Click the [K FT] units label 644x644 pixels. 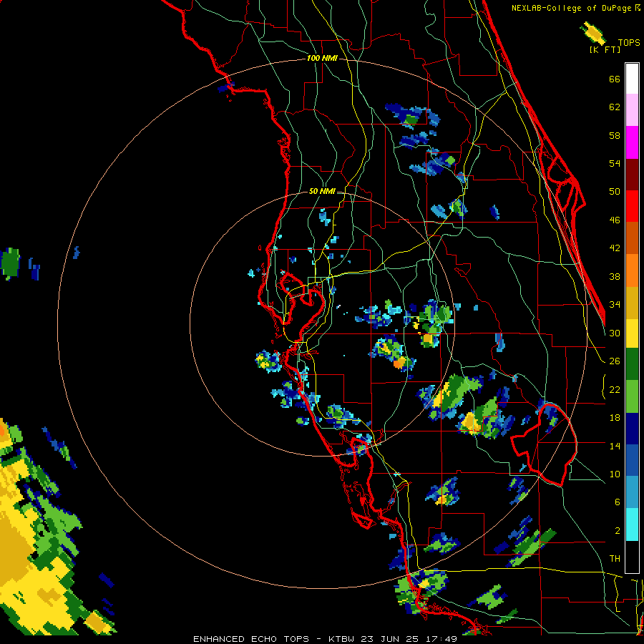pyautogui.click(x=605, y=49)
